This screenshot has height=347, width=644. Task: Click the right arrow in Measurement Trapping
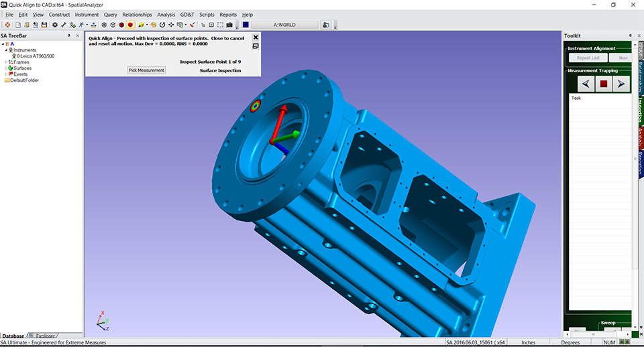click(x=621, y=84)
